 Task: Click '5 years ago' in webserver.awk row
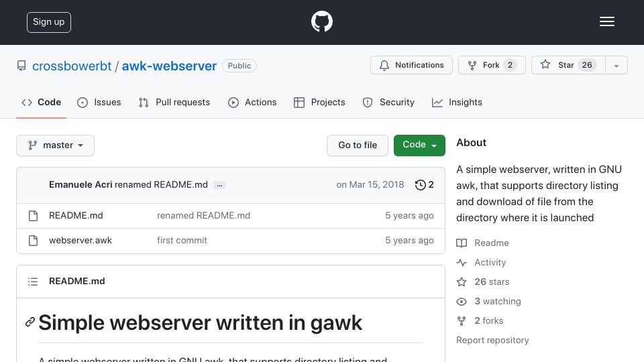[x=409, y=241]
